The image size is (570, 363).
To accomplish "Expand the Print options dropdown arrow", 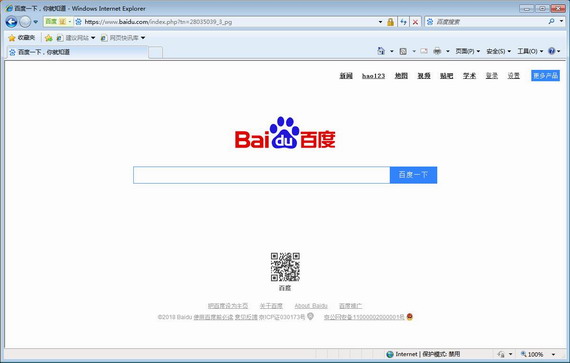I will pos(447,51).
